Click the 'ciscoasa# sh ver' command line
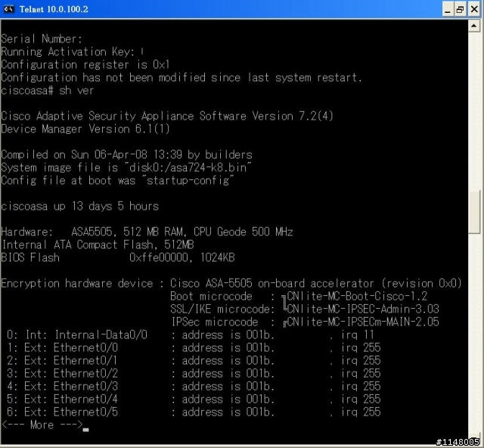Screen dimensions: 484x448 click(x=47, y=91)
